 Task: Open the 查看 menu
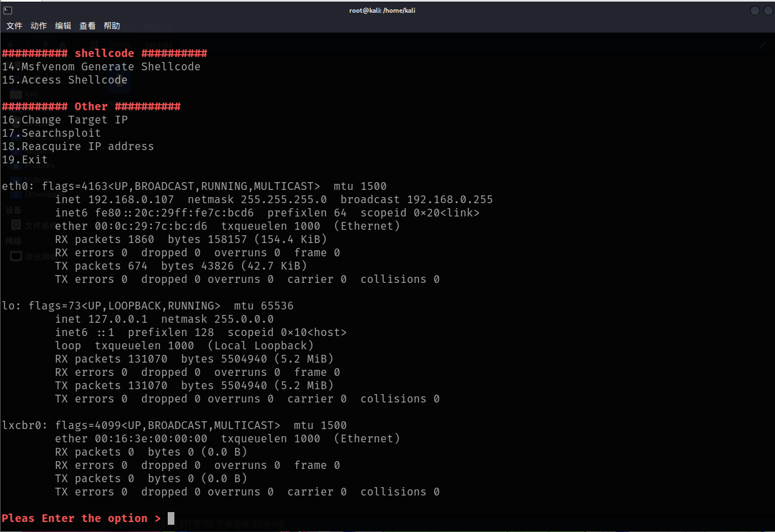[x=87, y=26]
